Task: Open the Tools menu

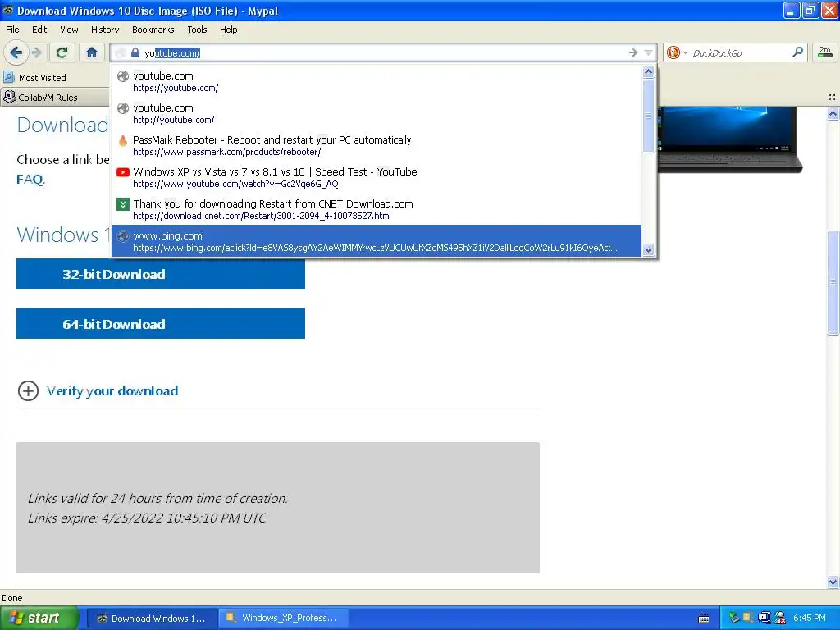Action: [197, 30]
